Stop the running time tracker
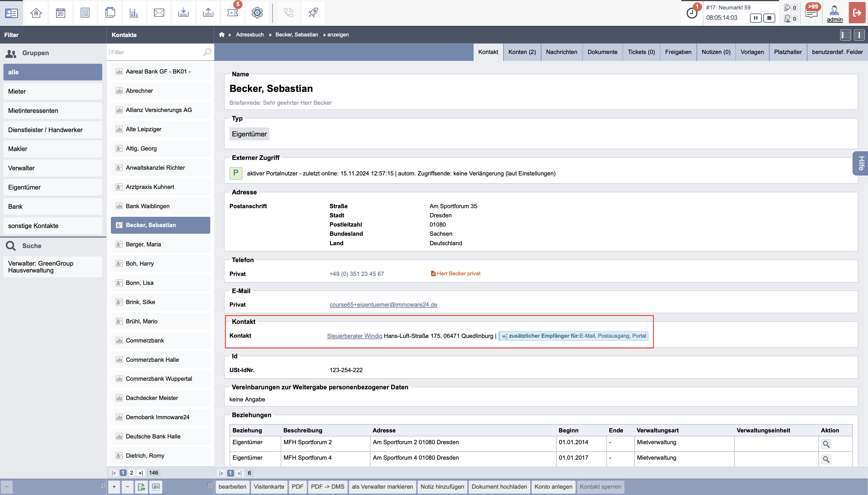This screenshot has width=868, height=495. (x=769, y=18)
